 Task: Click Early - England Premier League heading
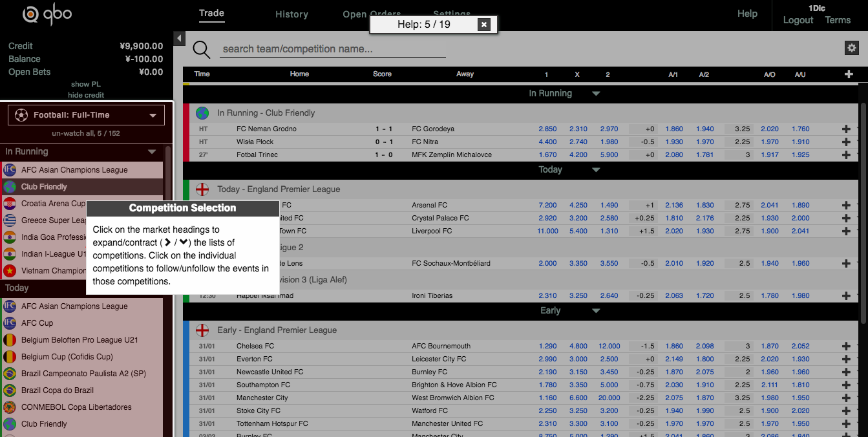click(x=277, y=330)
